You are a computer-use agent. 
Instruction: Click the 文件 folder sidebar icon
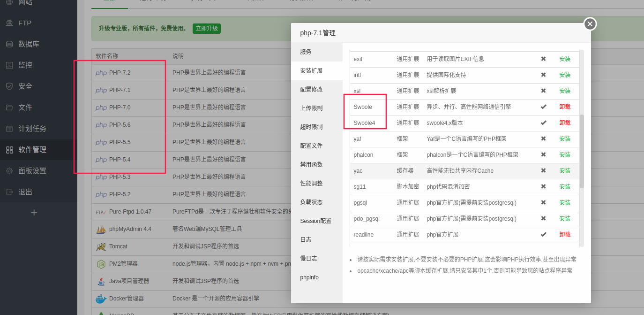(9, 108)
